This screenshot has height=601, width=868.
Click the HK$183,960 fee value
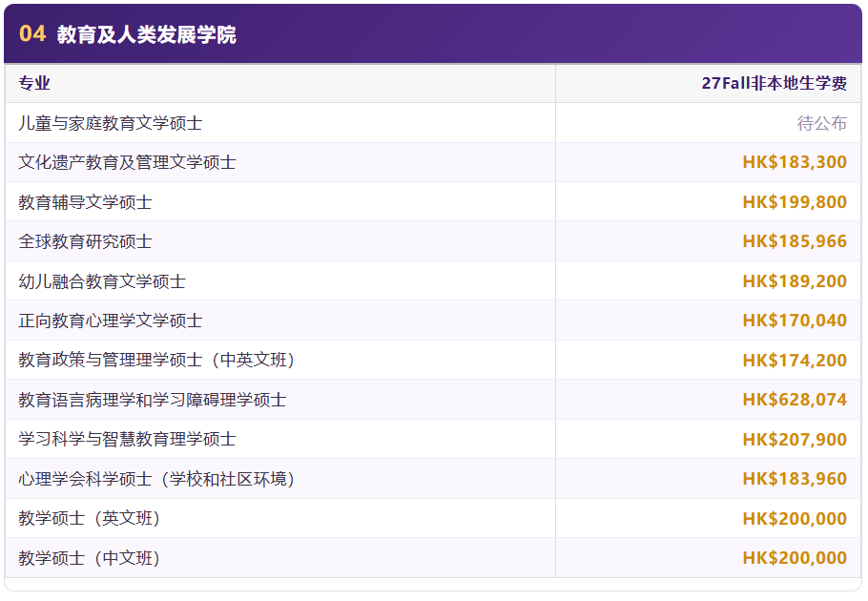pyautogui.click(x=795, y=479)
